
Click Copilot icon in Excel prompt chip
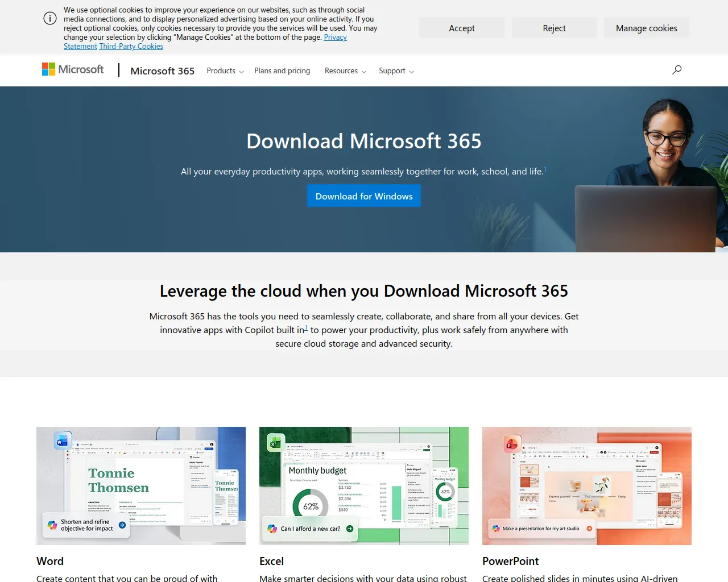click(x=272, y=529)
